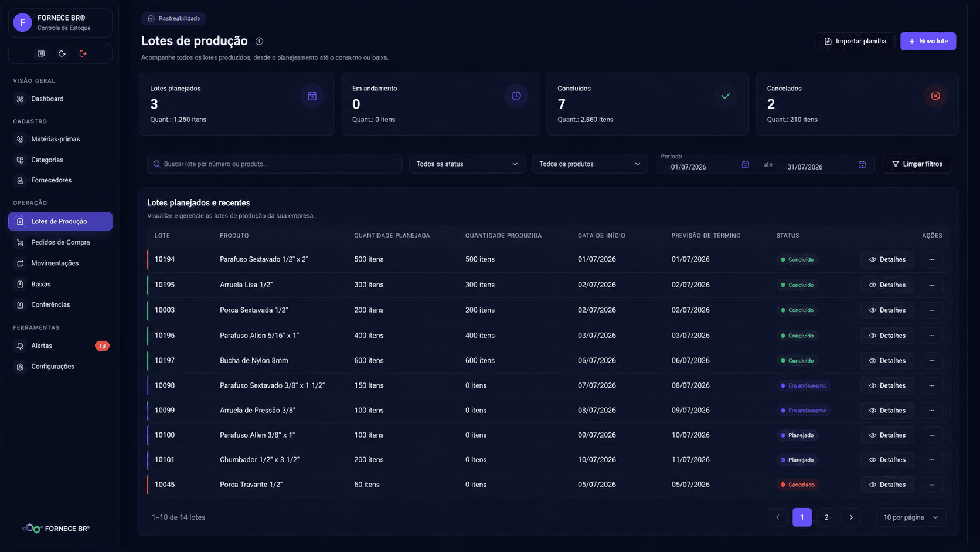View Detalhes for lote 10100
The image size is (980, 552).
point(887,435)
